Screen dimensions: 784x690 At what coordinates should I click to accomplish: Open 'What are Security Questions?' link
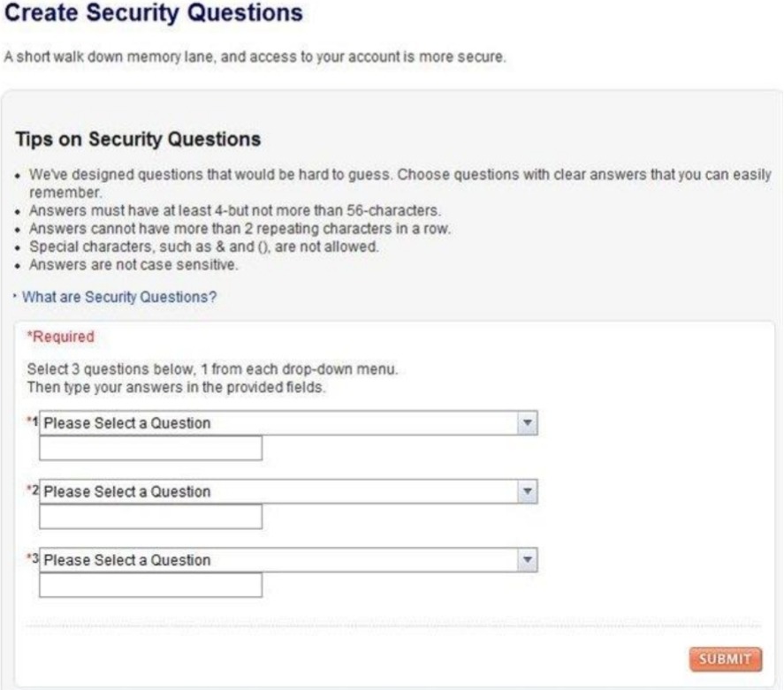point(119,298)
